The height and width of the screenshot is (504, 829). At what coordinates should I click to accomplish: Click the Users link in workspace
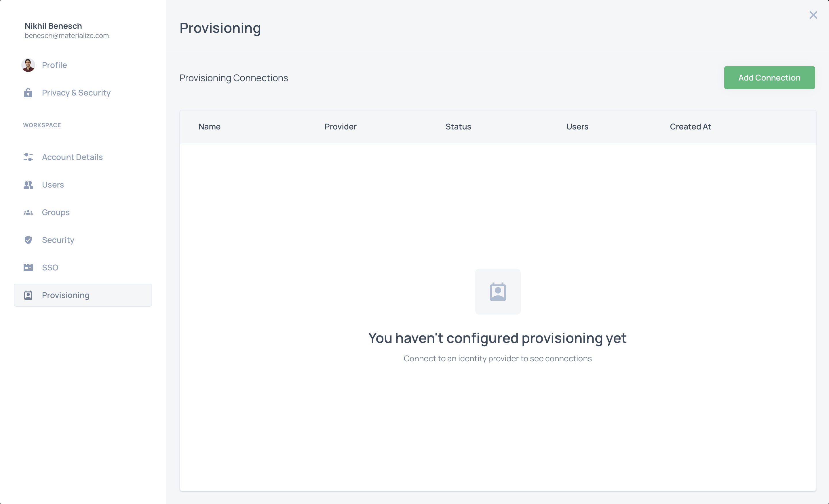(x=53, y=184)
